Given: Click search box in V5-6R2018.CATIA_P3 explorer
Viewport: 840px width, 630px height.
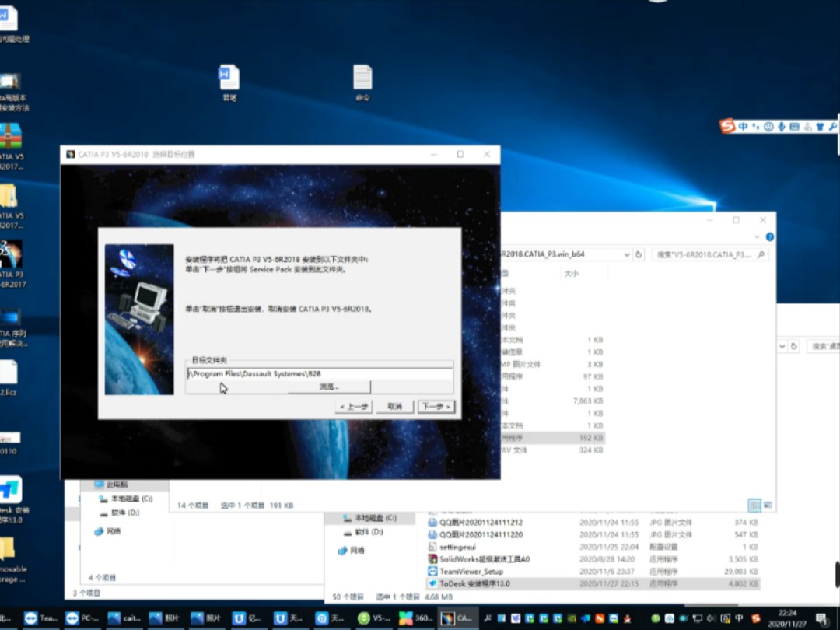Looking at the screenshot, I should pos(710,255).
